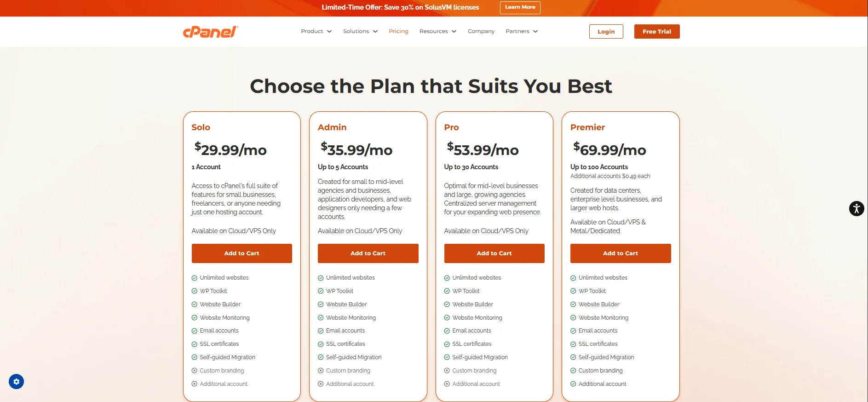Image resolution: width=868 pixels, height=402 pixels.
Task: Expand the Resources dropdown
Action: point(437,31)
